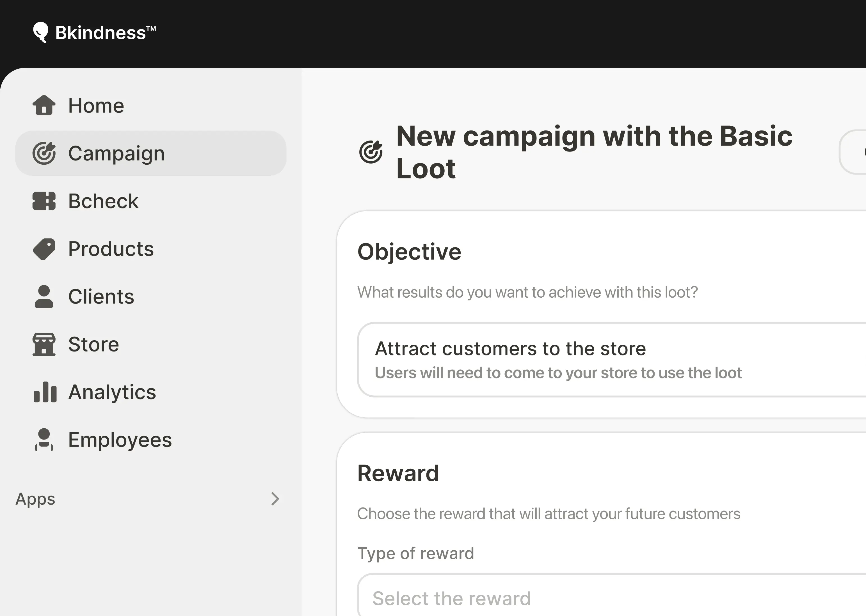Click the Analytics bar chart icon
Screen dimensions: 866x616
pyautogui.click(x=45, y=392)
